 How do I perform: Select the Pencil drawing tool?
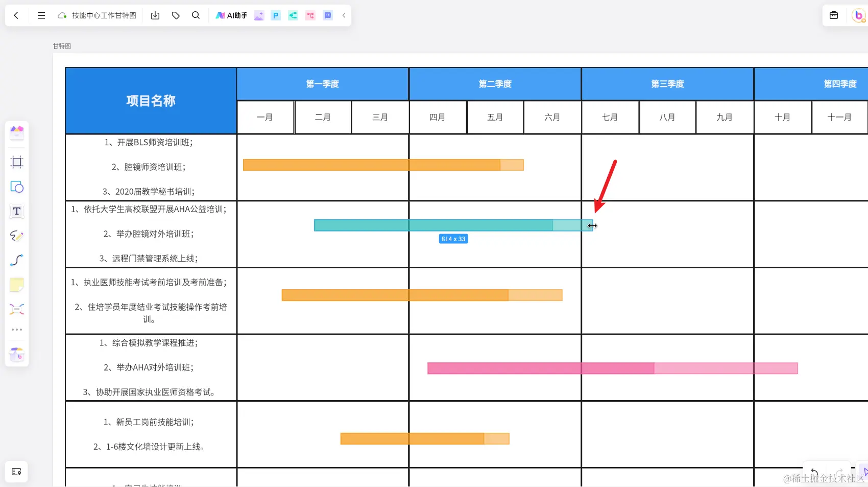click(x=17, y=236)
